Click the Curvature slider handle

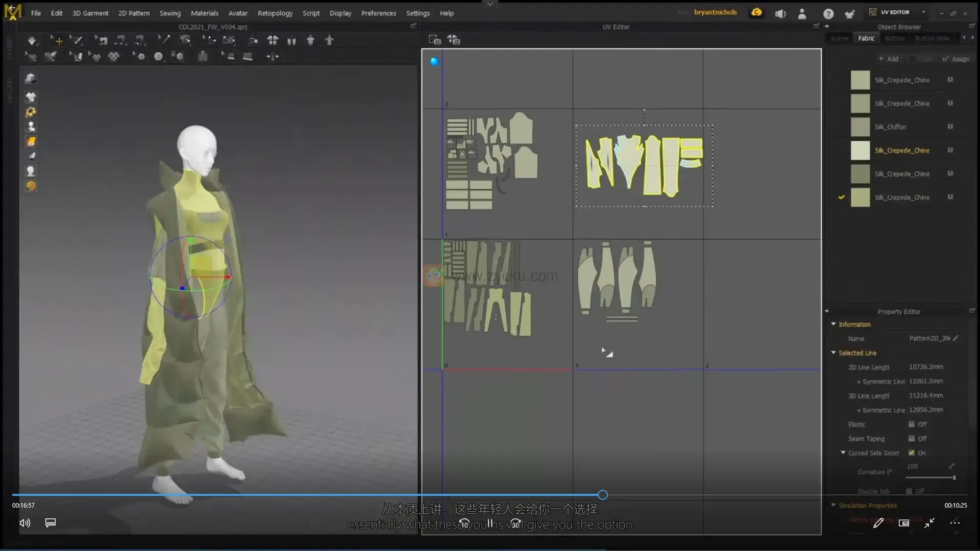(x=954, y=478)
